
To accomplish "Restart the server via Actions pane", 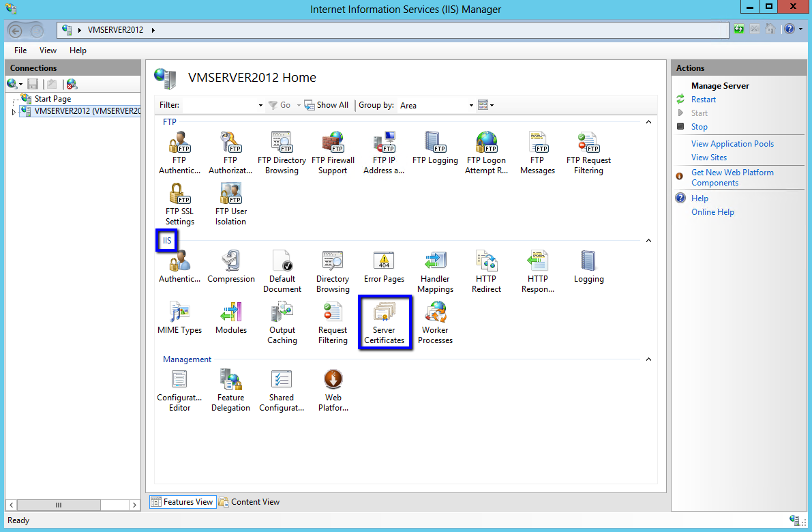I will point(703,99).
